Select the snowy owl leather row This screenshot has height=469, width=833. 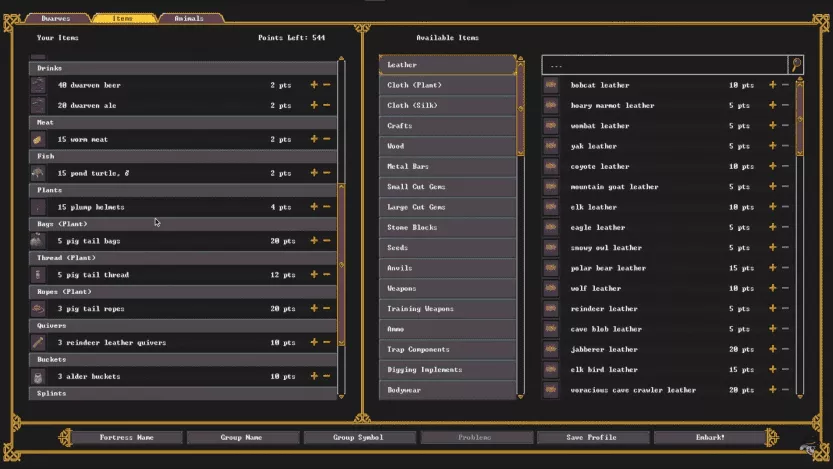(668, 248)
